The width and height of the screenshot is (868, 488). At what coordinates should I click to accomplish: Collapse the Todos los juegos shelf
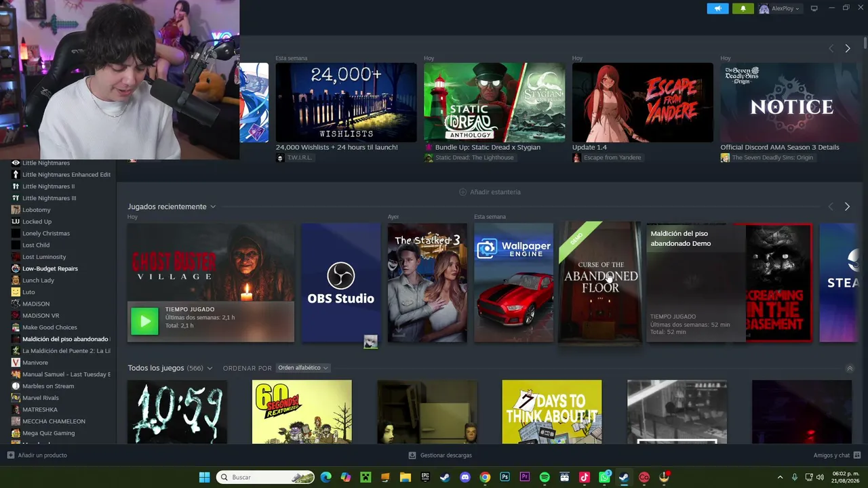(x=850, y=368)
